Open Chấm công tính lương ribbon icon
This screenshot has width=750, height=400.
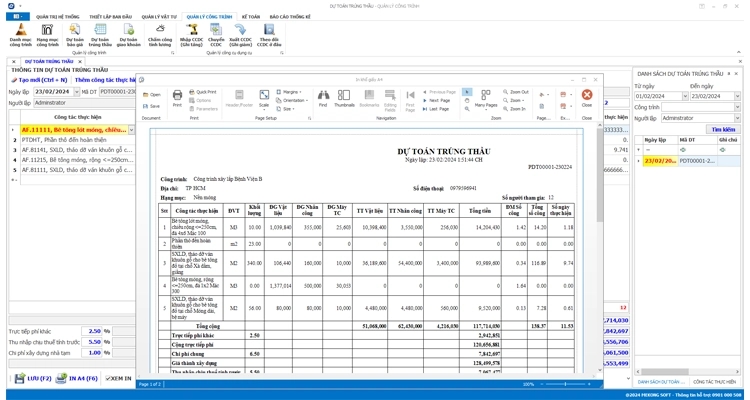click(160, 34)
